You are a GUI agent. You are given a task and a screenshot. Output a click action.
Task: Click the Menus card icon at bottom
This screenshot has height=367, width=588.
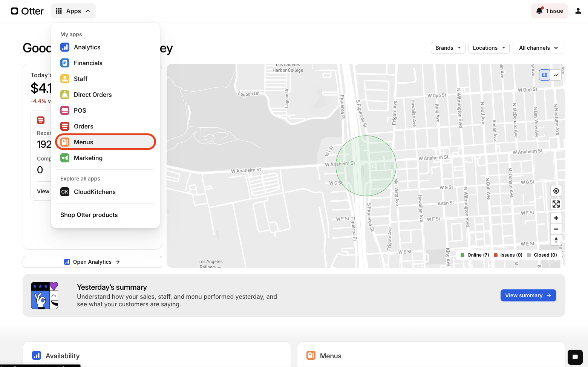click(x=311, y=355)
